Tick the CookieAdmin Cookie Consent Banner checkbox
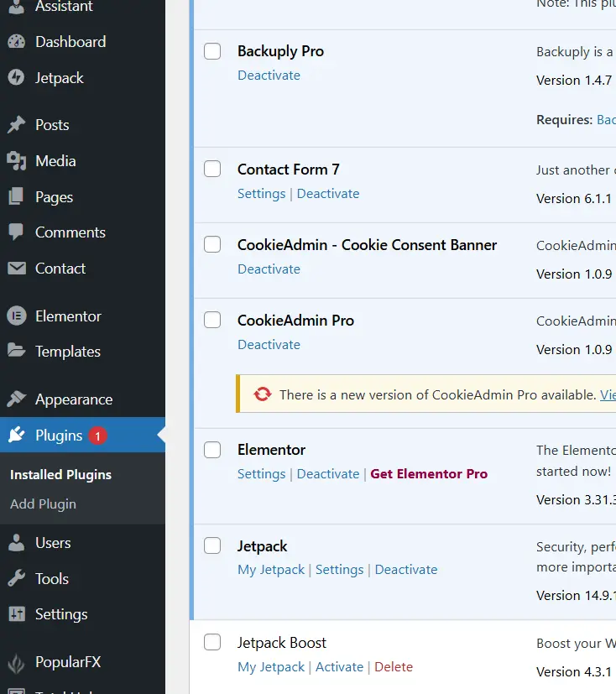Image resolution: width=616 pixels, height=694 pixels. [x=212, y=244]
